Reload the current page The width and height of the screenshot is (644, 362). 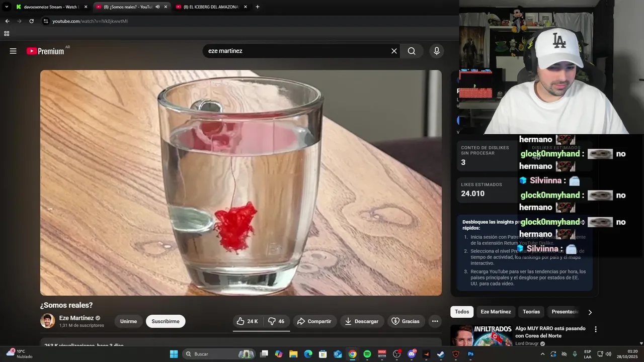click(31, 21)
